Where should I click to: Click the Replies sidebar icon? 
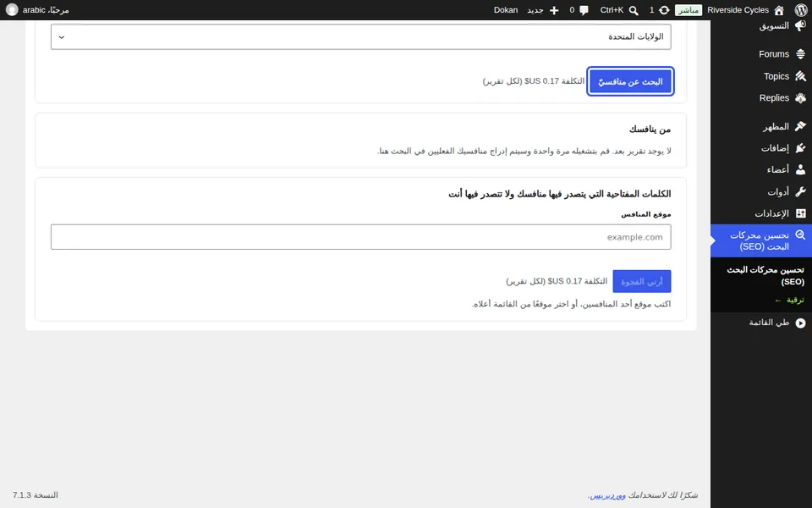(801, 98)
